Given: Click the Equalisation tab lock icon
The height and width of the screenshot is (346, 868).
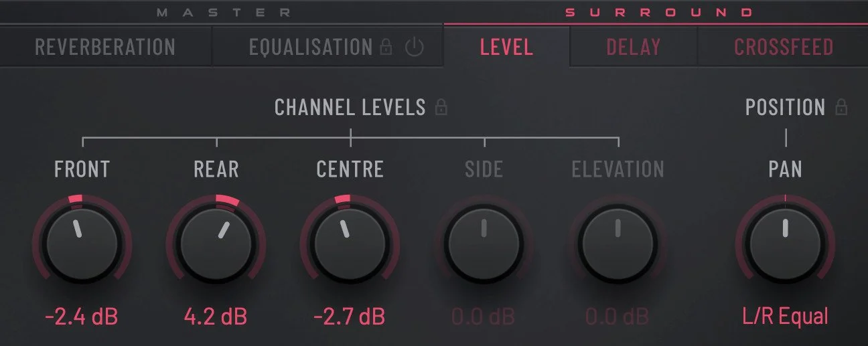Looking at the screenshot, I should coord(386,47).
